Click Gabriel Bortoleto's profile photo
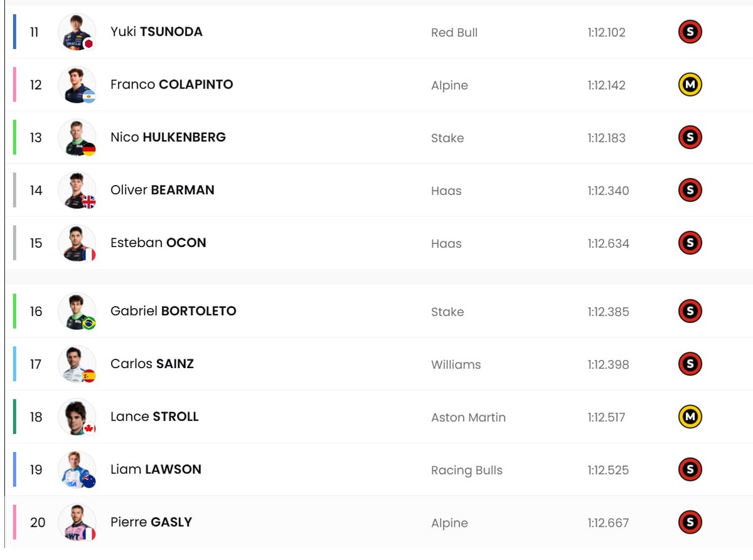Viewport: 753px width, 560px height. click(77, 311)
